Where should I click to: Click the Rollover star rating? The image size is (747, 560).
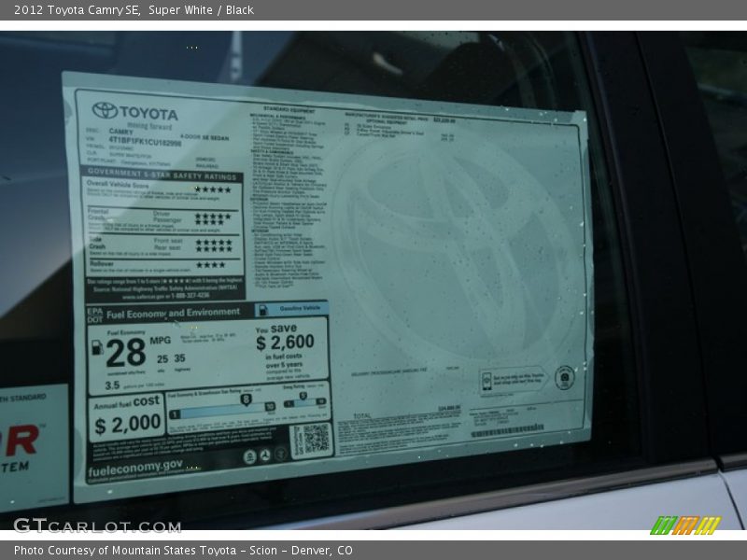(210, 264)
